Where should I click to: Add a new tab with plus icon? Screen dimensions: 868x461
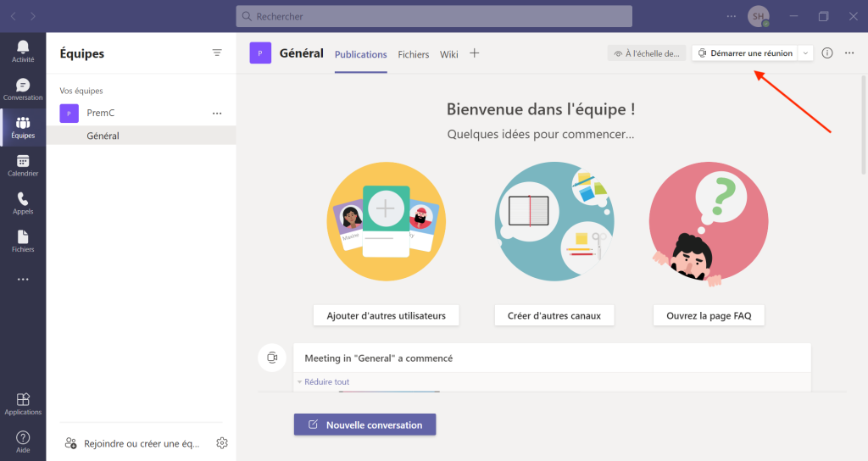[475, 53]
